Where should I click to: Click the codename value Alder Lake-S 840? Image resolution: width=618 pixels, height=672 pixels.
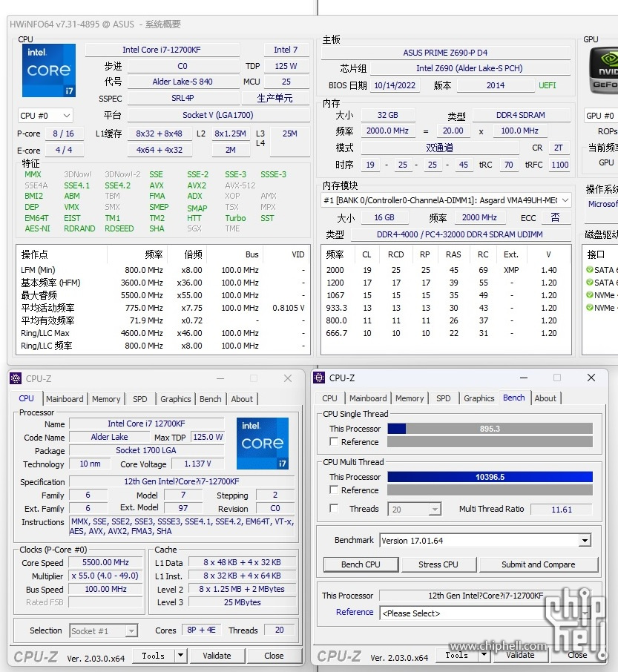pos(183,82)
